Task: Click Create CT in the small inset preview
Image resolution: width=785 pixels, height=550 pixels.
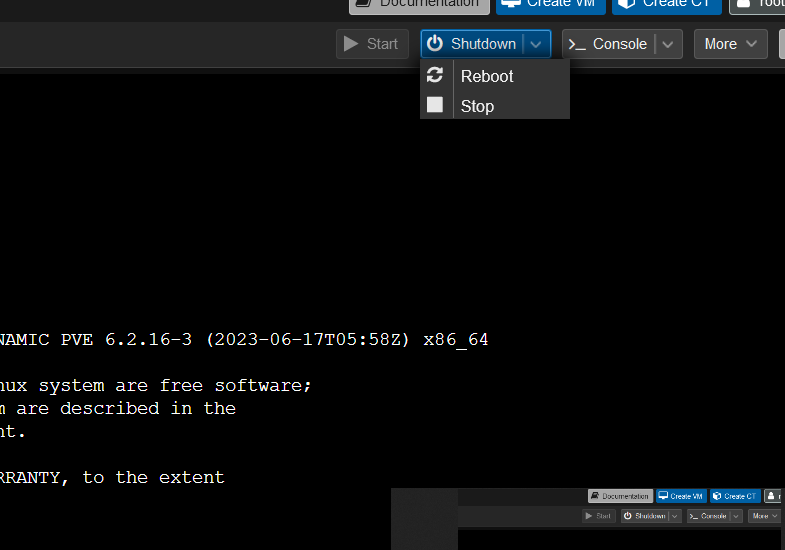Action: click(735, 496)
